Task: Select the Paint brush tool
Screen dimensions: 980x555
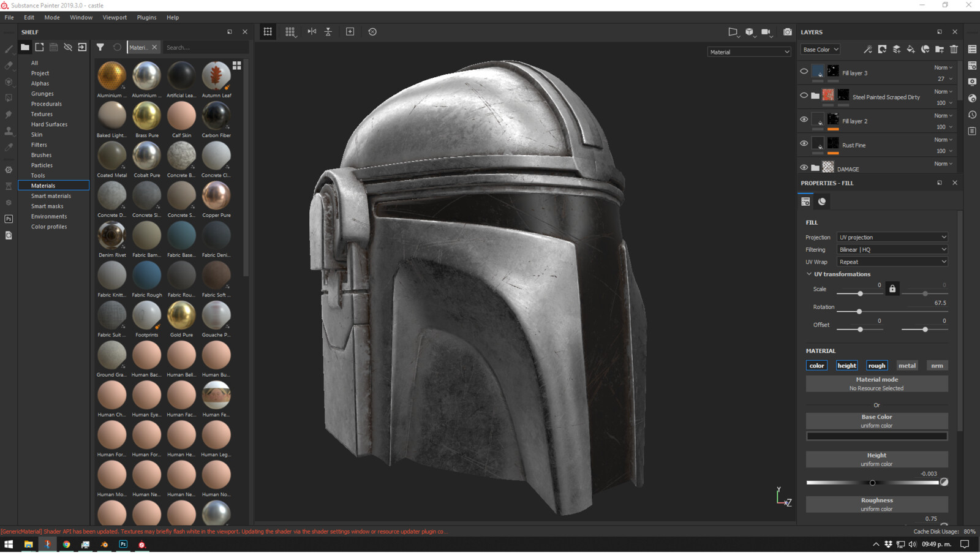Action: pos(9,48)
